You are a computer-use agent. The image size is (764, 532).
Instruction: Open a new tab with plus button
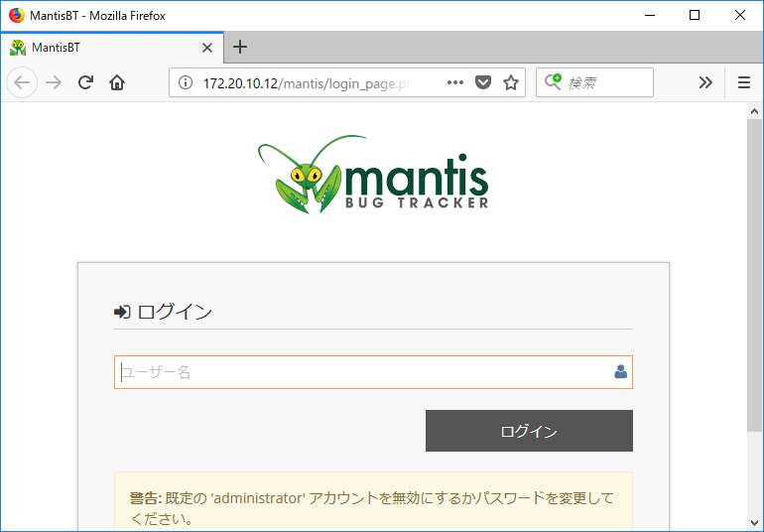pyautogui.click(x=240, y=48)
